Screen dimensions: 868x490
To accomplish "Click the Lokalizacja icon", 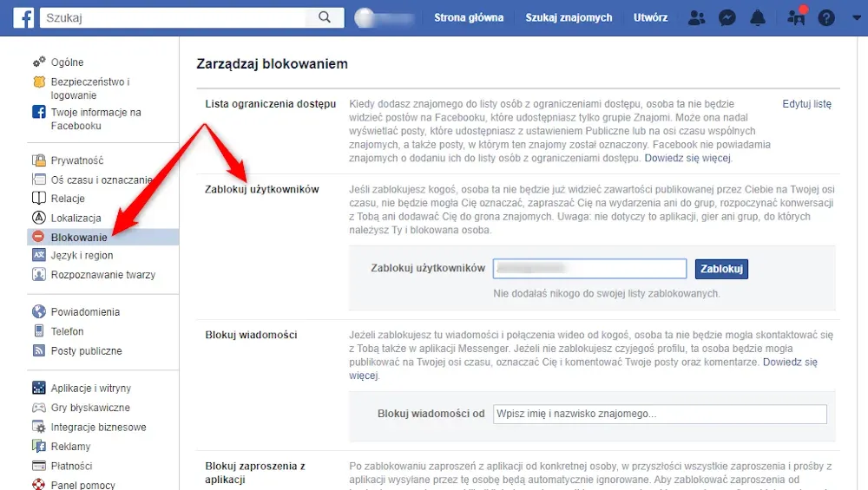I will tap(39, 218).
